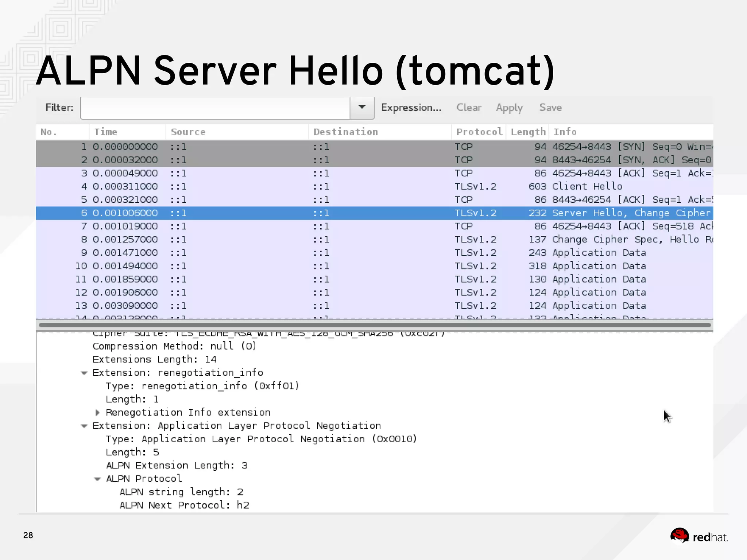Select the Length: 5 detail line
Viewport: 747px width, 560px height.
pos(132,452)
